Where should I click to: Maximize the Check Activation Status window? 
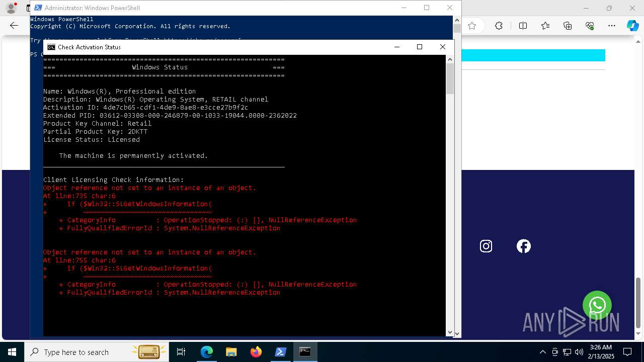click(420, 47)
